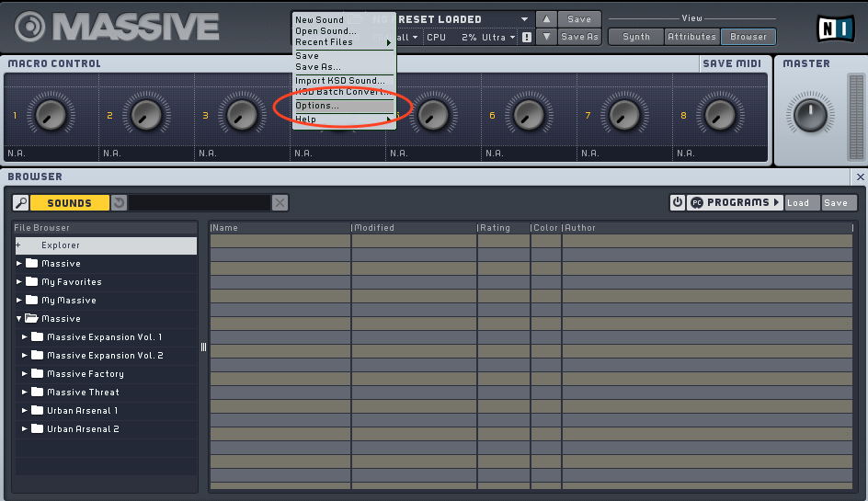Click the magnifier search icon in browser
The height and width of the screenshot is (501, 868).
pos(21,203)
